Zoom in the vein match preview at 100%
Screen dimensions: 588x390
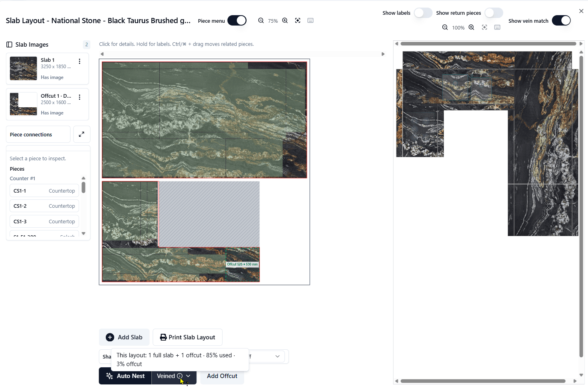point(471,28)
